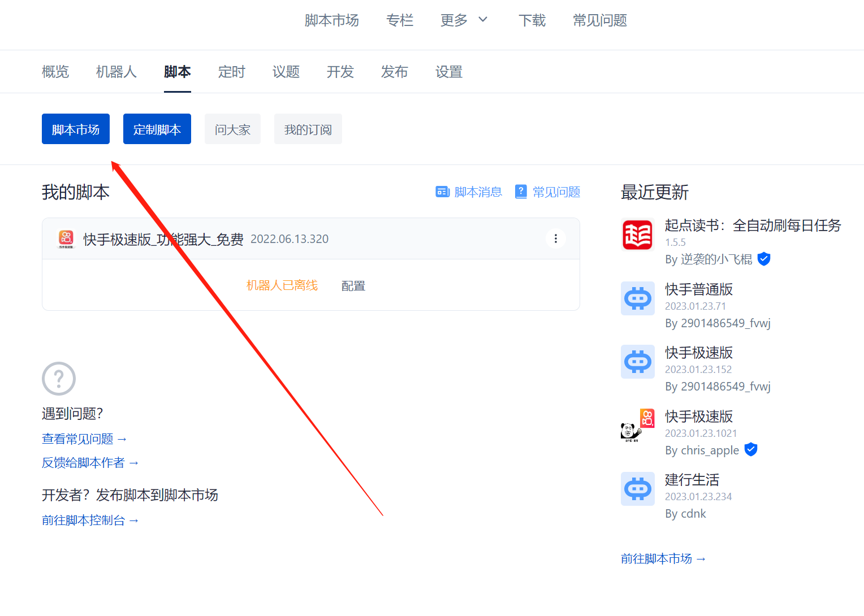
Task: Switch to the 机器人 tab
Action: (x=116, y=72)
